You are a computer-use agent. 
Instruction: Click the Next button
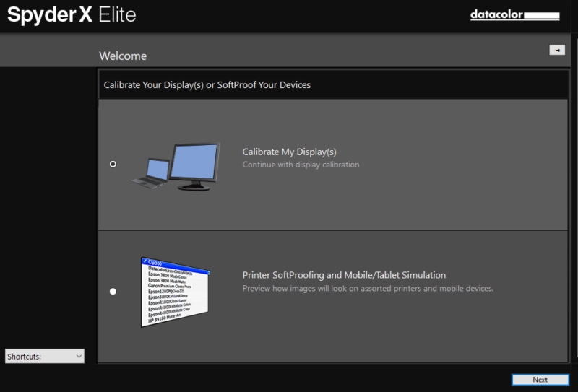(x=540, y=380)
